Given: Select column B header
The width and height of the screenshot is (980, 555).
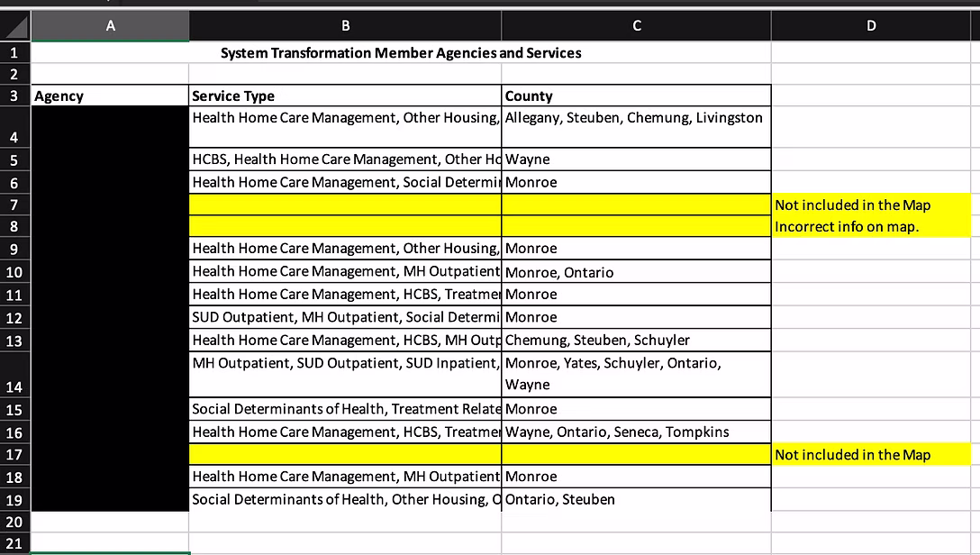Looking at the screenshot, I should tap(346, 26).
